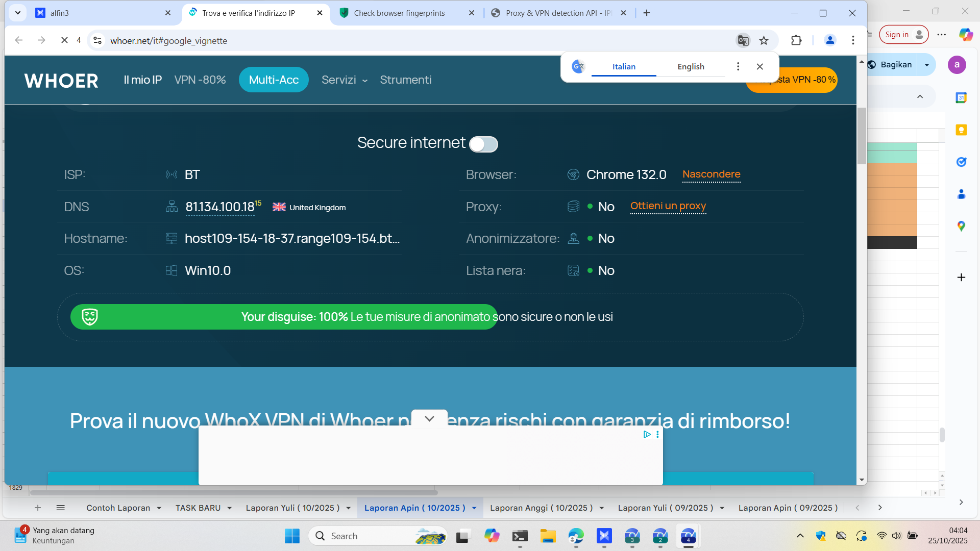The image size is (980, 551).
Task: Open Chrome's three-dot menu
Action: (x=853, y=40)
